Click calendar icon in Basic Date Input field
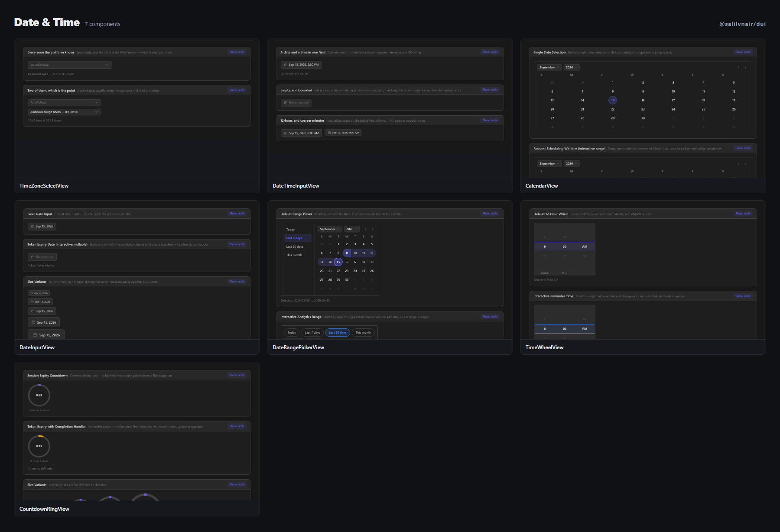780x532 pixels. coord(32,227)
